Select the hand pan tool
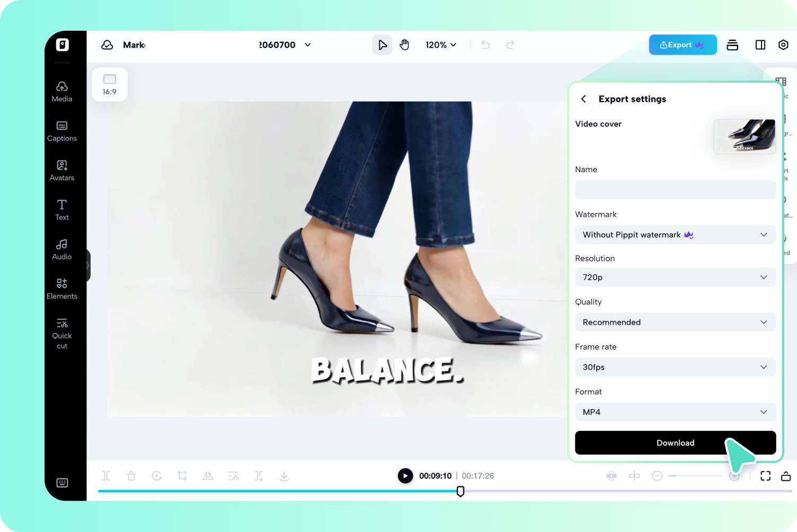 (405, 45)
